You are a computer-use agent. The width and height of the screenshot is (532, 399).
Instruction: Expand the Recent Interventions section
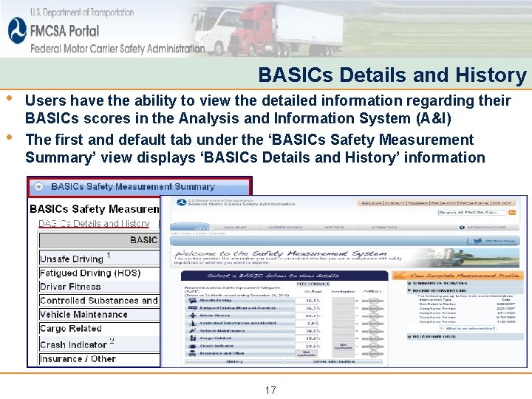coord(409,291)
